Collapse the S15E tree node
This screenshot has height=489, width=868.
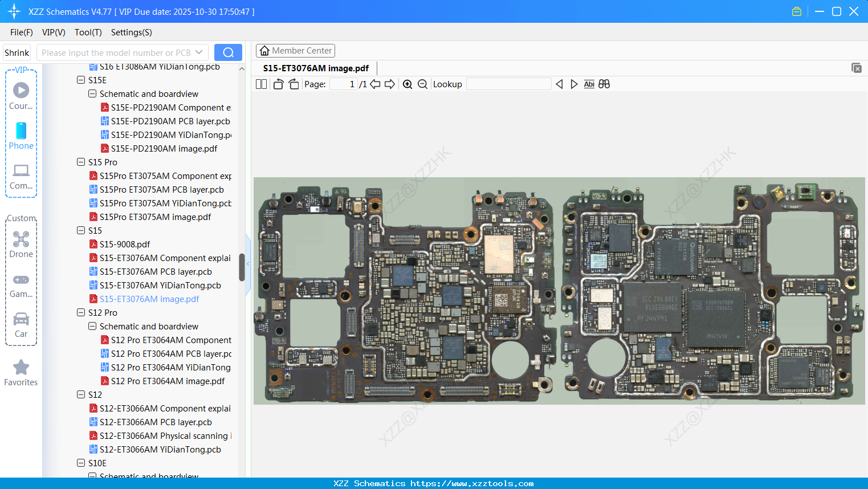click(81, 80)
